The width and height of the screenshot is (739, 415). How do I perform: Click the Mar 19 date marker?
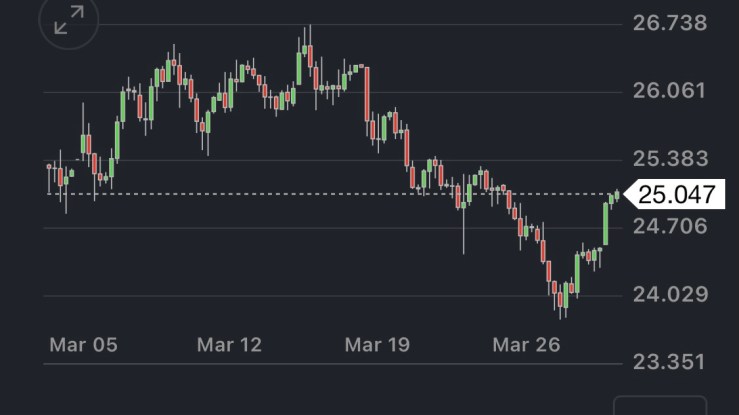tap(377, 345)
